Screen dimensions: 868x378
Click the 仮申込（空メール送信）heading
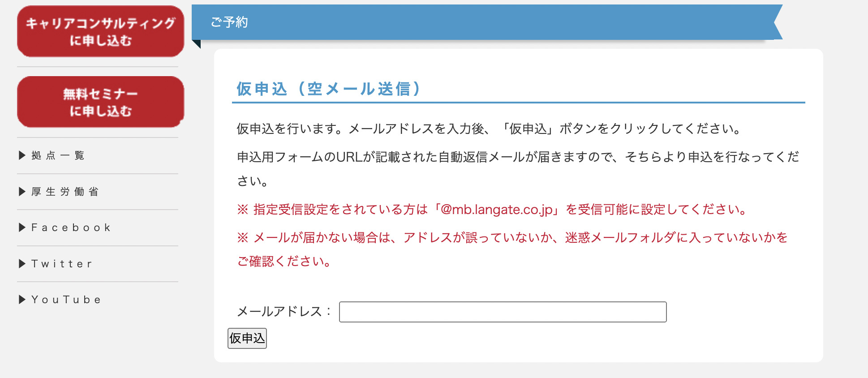click(x=329, y=89)
